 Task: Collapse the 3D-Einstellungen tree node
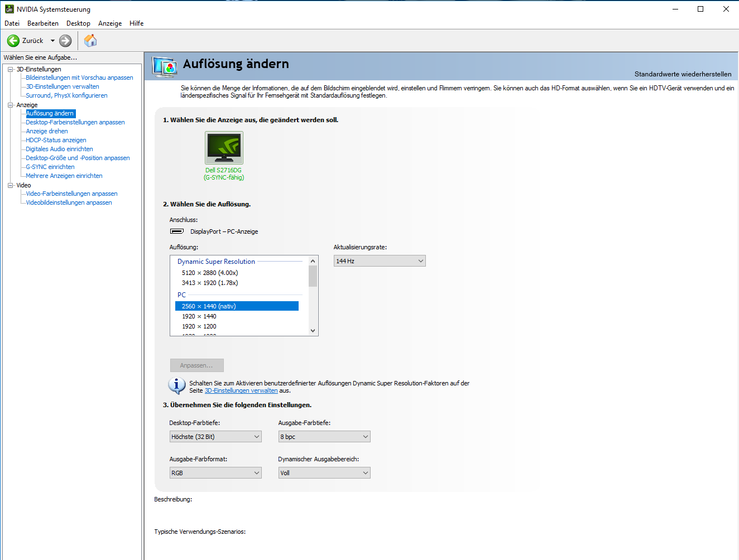click(10, 69)
